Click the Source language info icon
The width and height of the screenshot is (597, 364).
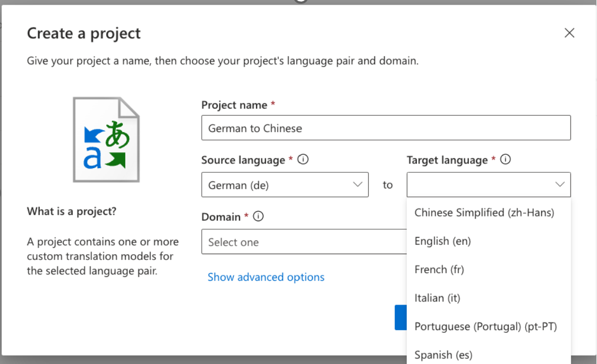303,160
